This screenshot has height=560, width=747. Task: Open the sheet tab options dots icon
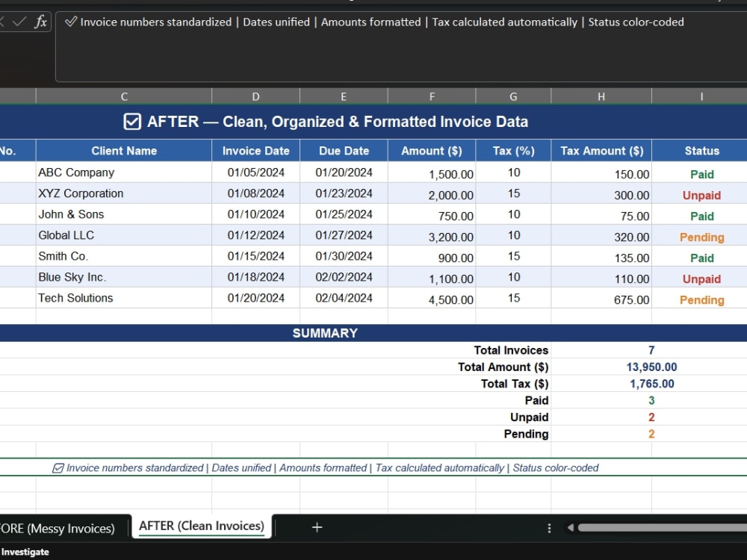coord(549,528)
